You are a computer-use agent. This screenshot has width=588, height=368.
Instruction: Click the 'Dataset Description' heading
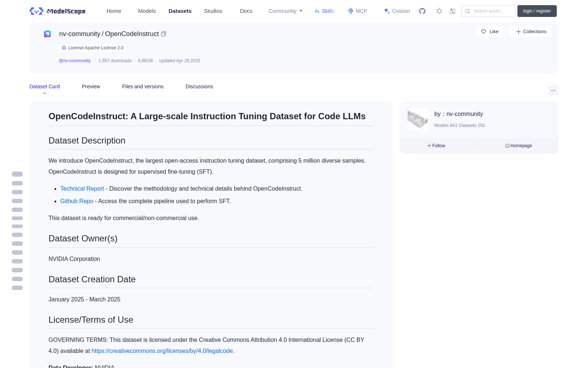pos(87,141)
